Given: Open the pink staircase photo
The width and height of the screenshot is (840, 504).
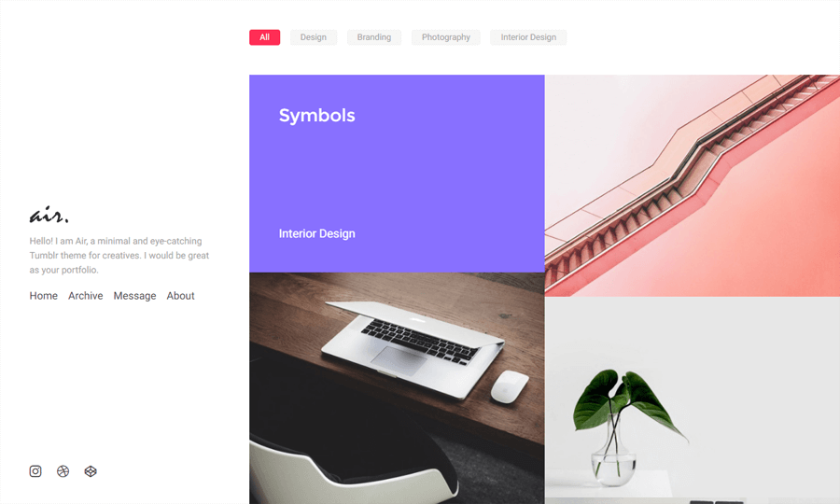Looking at the screenshot, I should click(693, 186).
